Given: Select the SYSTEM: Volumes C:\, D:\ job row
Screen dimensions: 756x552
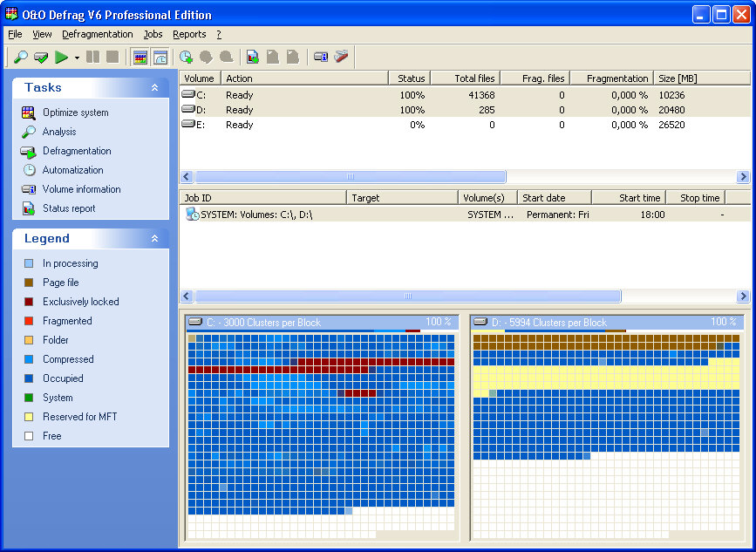Looking at the screenshot, I should [465, 215].
